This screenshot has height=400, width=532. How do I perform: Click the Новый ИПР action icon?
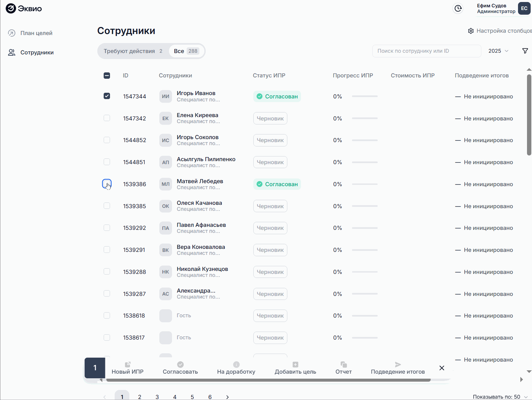point(128,364)
